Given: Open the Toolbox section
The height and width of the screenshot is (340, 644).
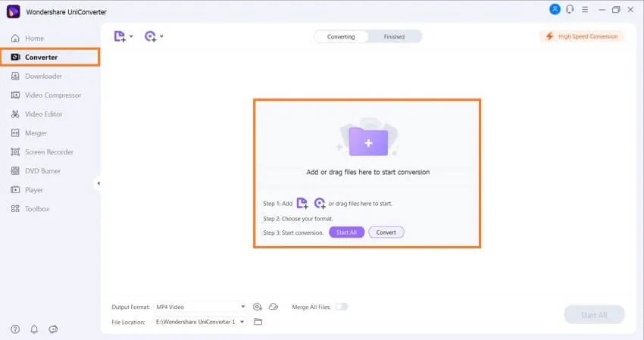Looking at the screenshot, I should 30,208.
